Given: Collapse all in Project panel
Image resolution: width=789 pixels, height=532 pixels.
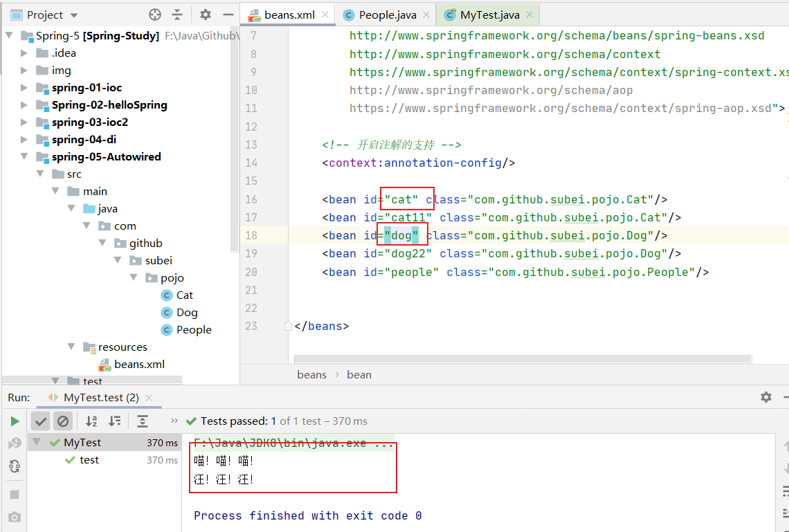Looking at the screenshot, I should coord(178,15).
